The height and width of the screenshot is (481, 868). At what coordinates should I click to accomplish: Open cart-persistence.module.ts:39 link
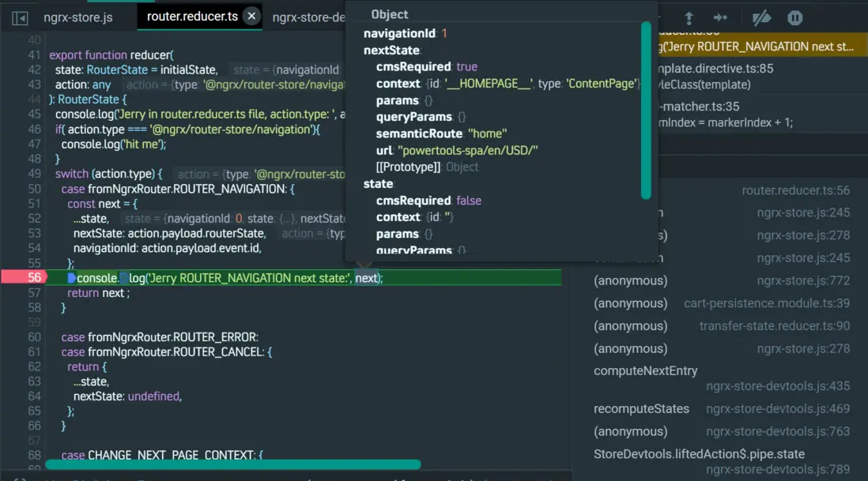(x=767, y=303)
